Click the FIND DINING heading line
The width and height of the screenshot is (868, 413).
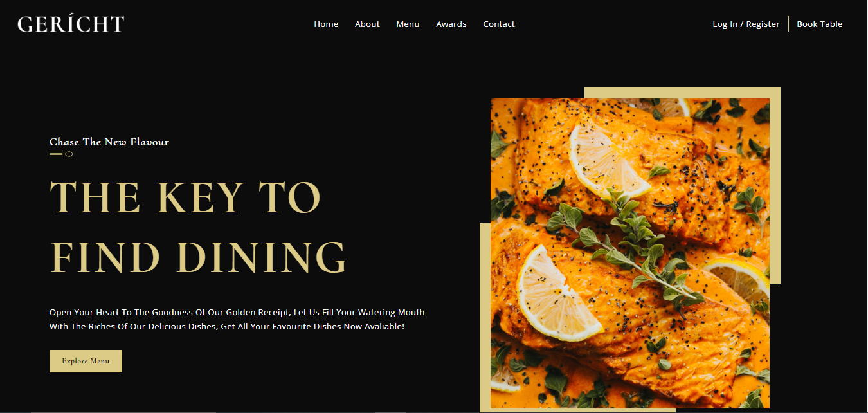tap(198, 257)
